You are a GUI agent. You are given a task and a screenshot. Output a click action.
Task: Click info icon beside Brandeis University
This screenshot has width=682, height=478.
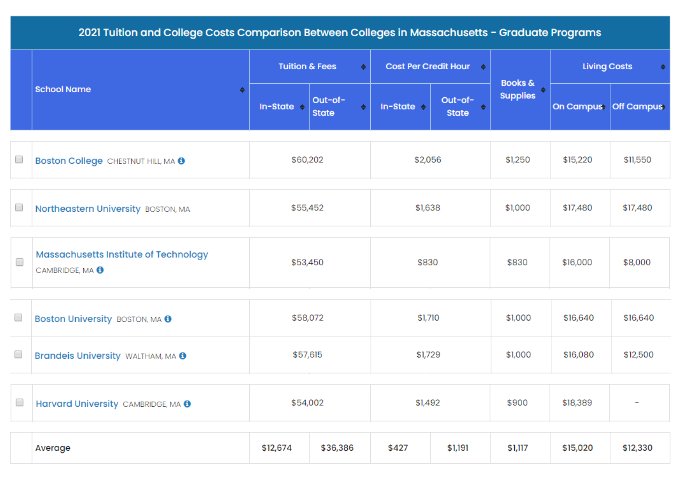[182, 356]
